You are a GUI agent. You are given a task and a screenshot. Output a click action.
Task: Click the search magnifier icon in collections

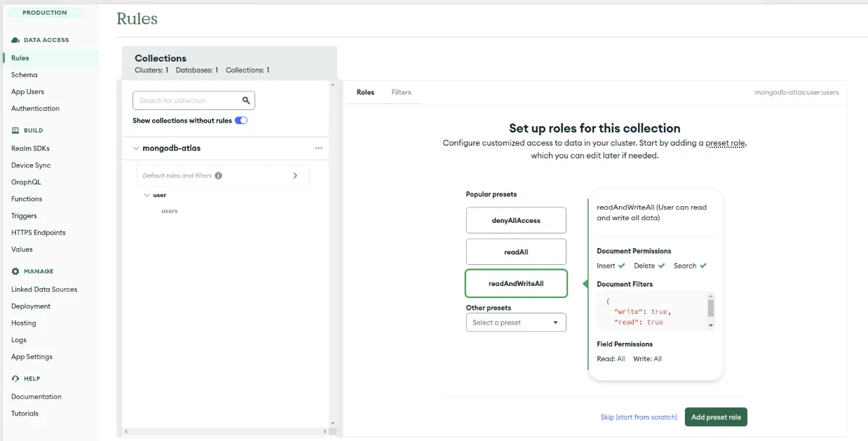[x=246, y=100]
